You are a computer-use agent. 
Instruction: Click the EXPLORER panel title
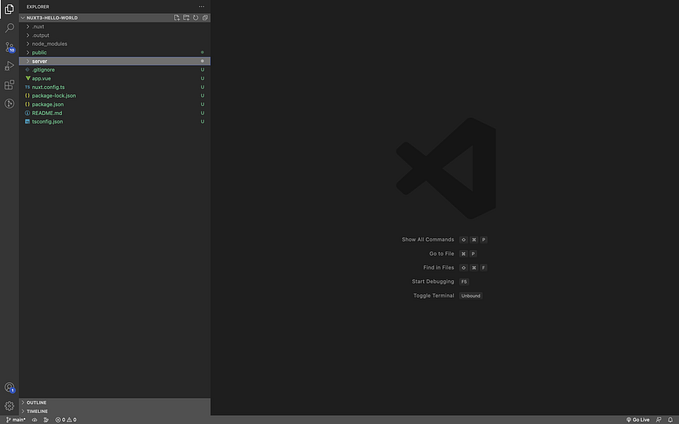(38, 6)
